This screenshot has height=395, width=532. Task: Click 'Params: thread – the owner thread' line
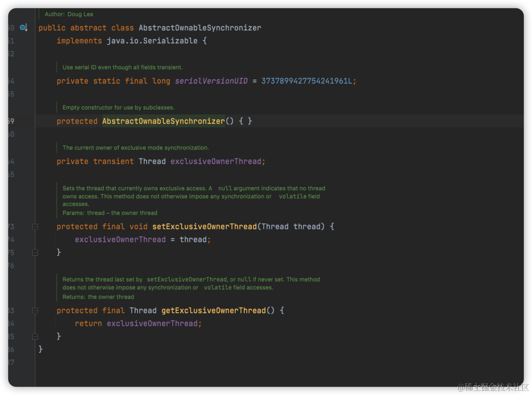point(110,213)
